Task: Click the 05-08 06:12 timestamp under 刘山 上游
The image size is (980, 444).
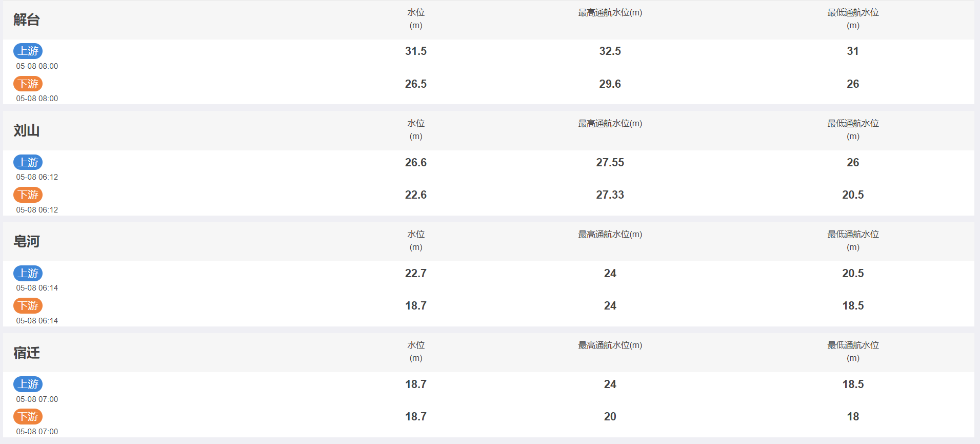Action: tap(37, 177)
